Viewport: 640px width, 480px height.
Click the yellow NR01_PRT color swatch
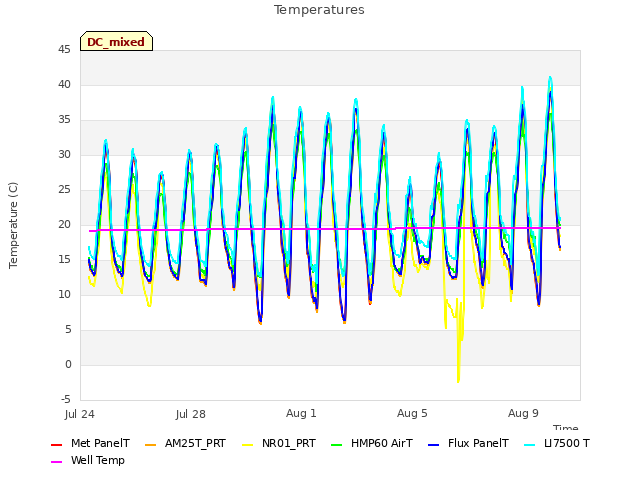pyautogui.click(x=247, y=444)
